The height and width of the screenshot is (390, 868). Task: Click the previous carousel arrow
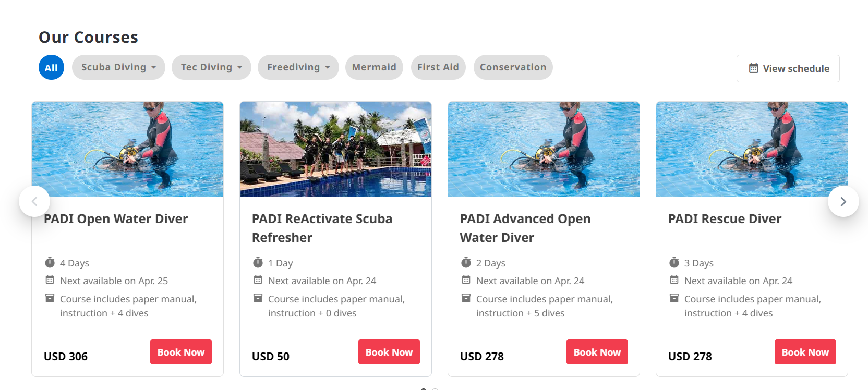pos(34,201)
